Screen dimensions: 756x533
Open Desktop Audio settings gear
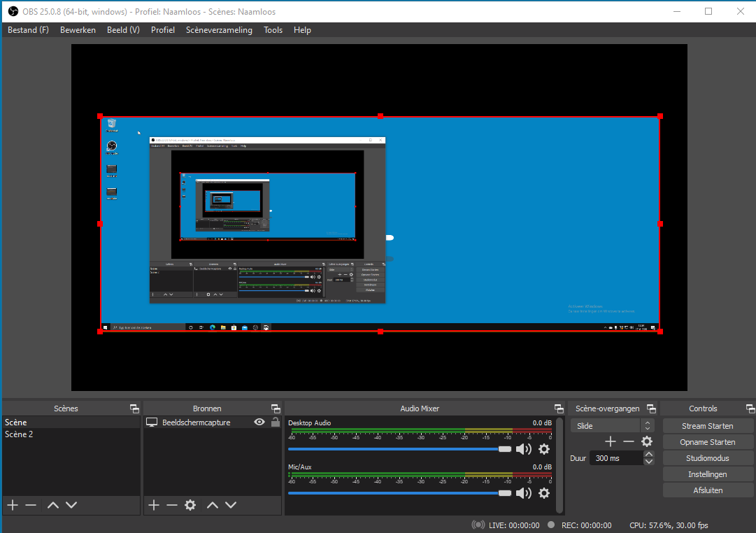tap(544, 449)
